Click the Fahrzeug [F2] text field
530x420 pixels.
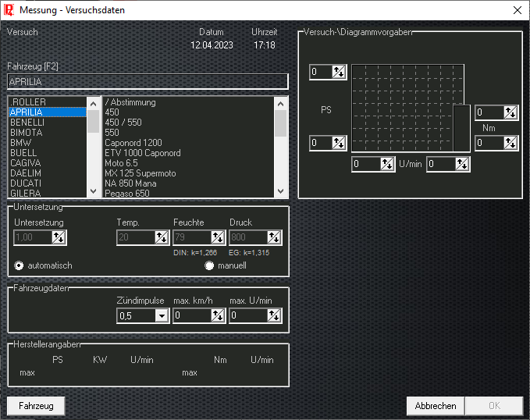pos(148,81)
